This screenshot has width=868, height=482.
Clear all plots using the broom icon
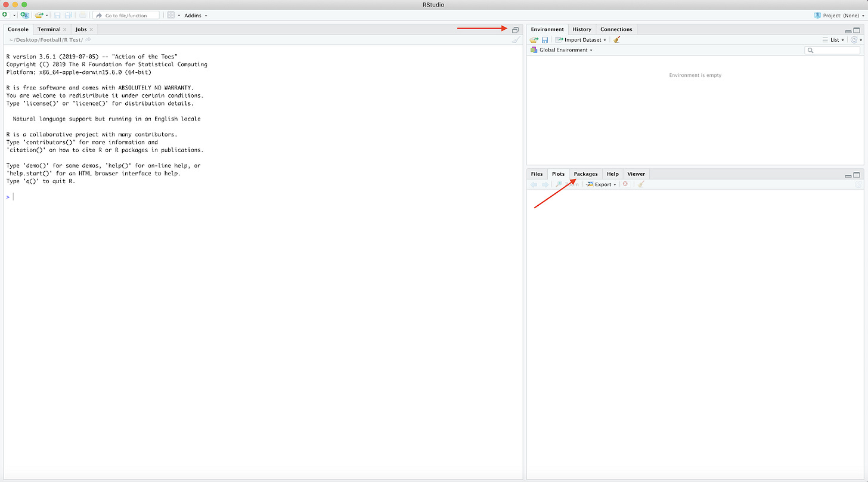point(641,184)
